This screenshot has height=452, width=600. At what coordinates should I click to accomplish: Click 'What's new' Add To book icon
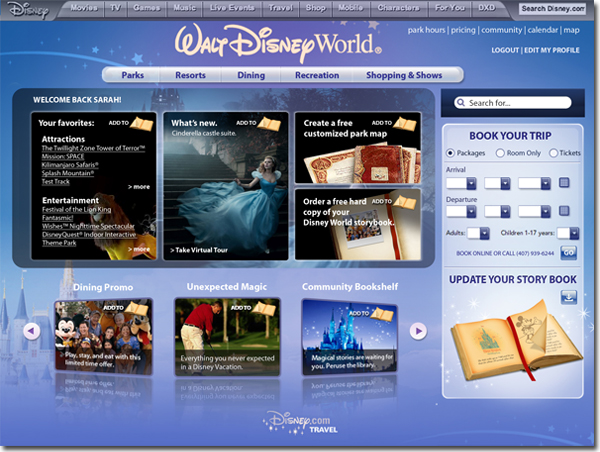[267, 123]
